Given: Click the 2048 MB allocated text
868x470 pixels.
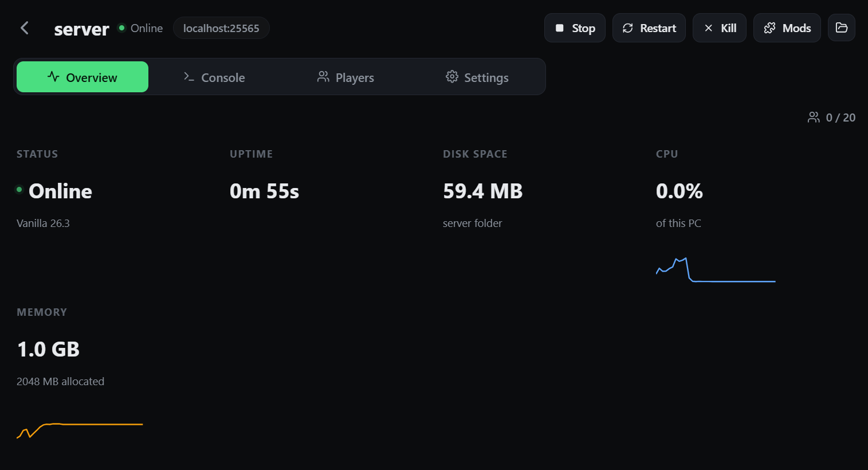Looking at the screenshot, I should (x=60, y=382).
